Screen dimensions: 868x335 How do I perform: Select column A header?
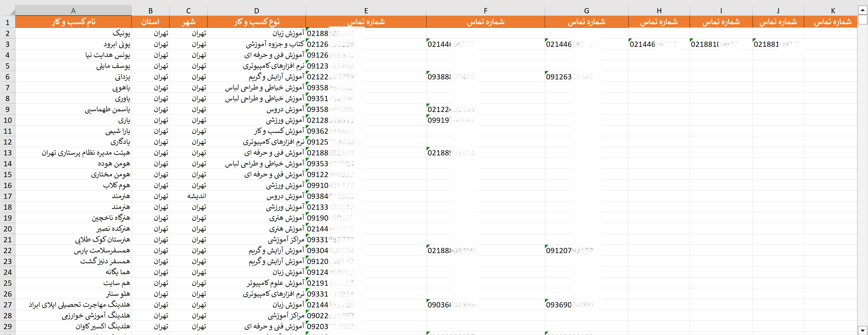click(x=73, y=10)
